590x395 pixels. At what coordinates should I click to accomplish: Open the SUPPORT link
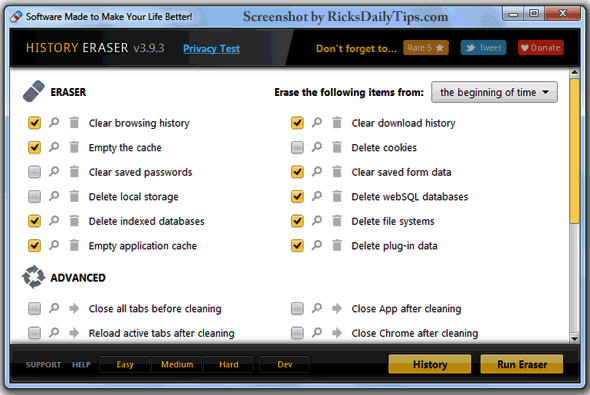coord(43,365)
